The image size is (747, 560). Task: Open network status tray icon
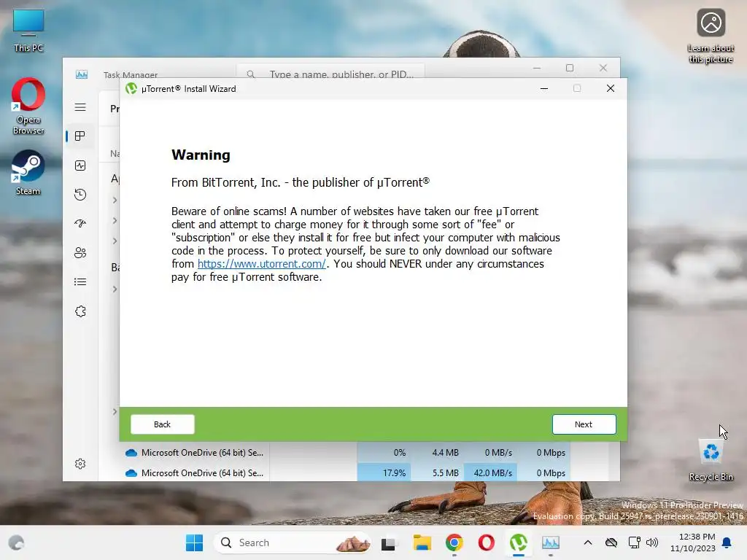[634, 542]
